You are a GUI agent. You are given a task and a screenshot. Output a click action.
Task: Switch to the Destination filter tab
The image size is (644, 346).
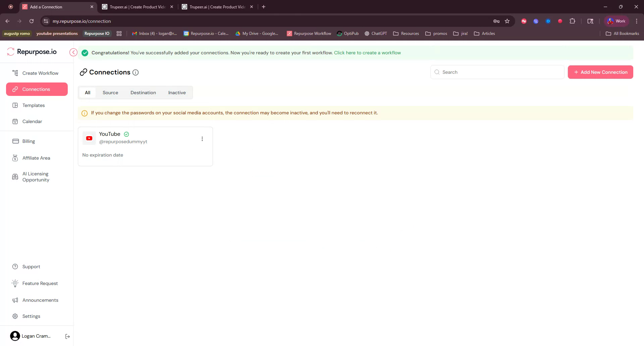(x=143, y=93)
